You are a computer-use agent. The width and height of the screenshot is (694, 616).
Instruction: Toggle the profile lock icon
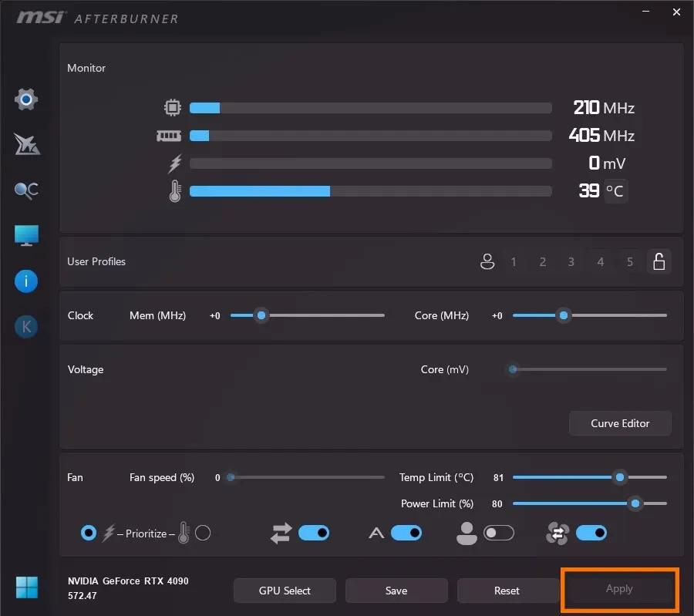click(659, 261)
